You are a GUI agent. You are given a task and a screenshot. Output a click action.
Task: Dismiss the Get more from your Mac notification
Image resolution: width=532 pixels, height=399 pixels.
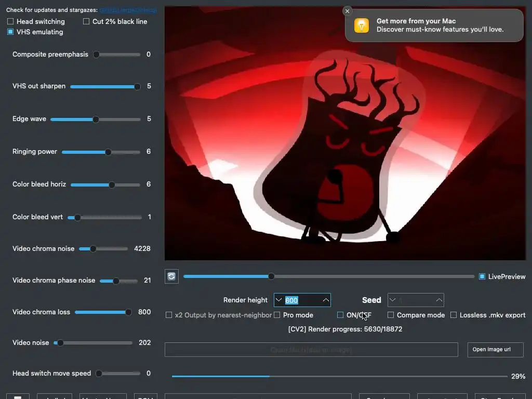coord(347,11)
